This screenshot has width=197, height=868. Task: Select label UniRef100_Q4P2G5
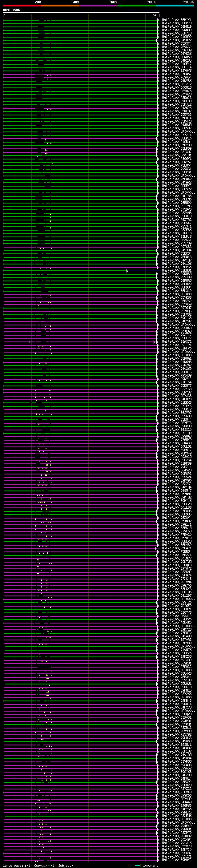[x=176, y=61]
